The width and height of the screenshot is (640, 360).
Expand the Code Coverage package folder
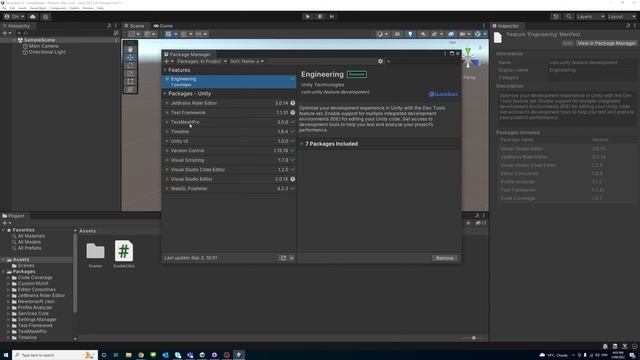point(8,278)
